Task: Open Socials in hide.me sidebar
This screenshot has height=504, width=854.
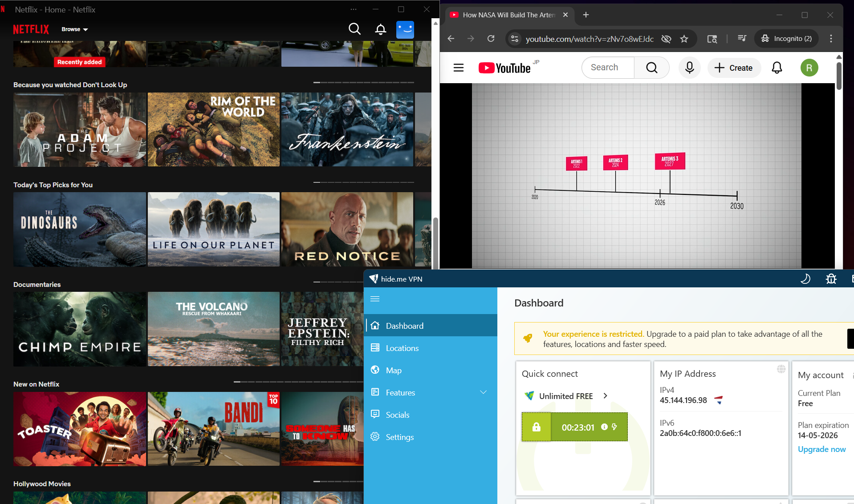Action: (x=431, y=415)
